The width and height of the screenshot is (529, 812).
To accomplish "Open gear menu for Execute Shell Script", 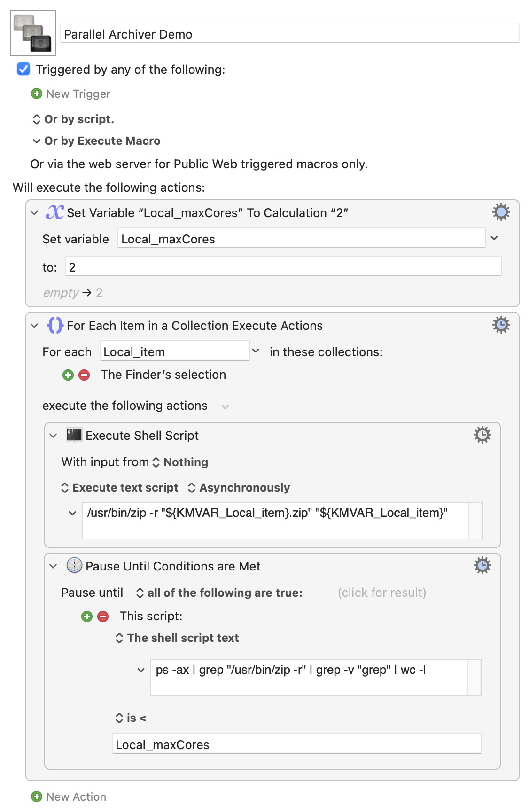I will [x=482, y=435].
